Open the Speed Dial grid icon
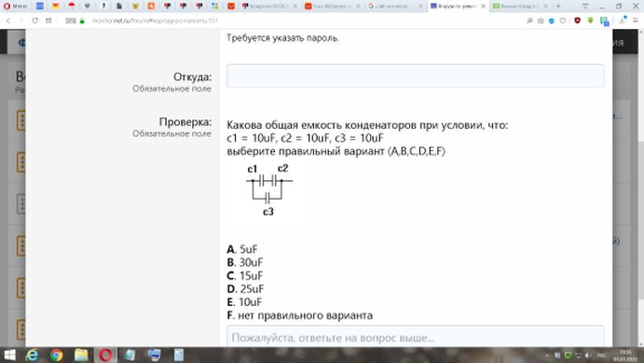Screen dimensions: 644x363 pos(48,21)
